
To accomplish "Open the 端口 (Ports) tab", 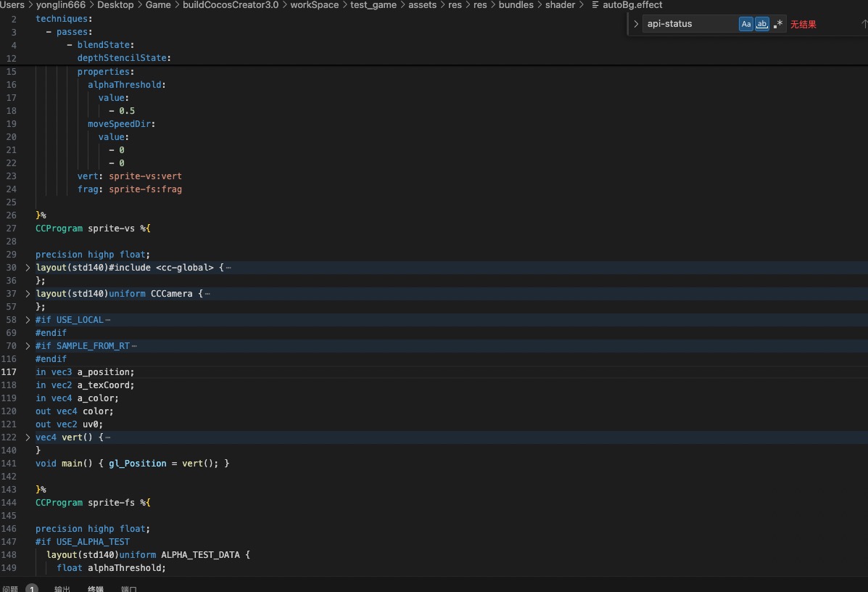I will (x=129, y=589).
